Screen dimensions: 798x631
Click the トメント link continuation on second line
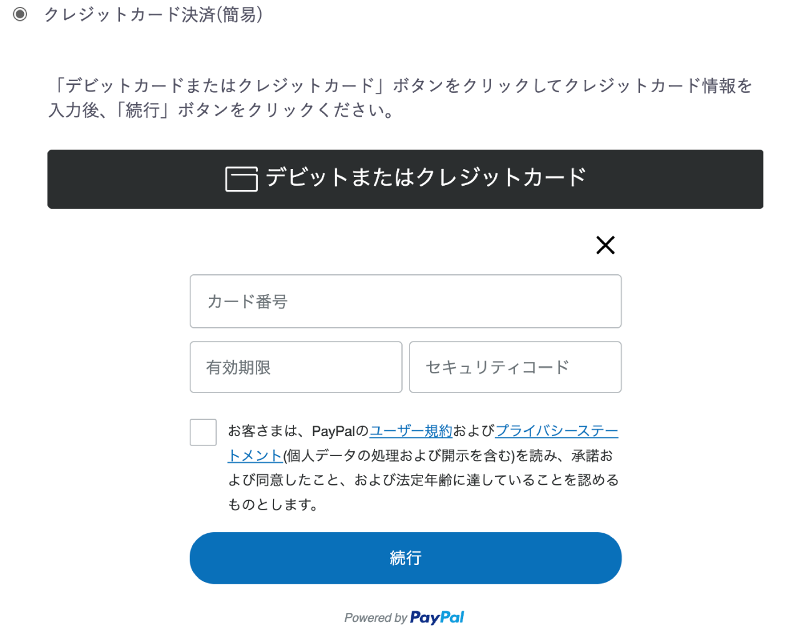point(254,455)
